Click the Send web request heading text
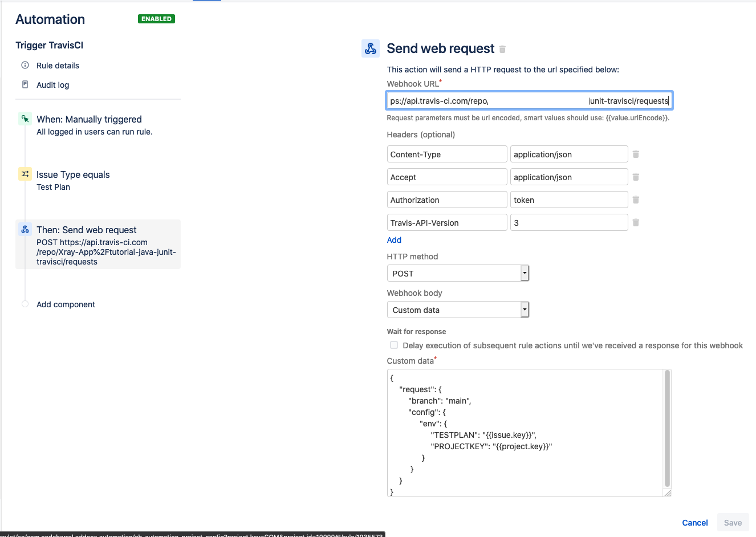 [x=440, y=48]
